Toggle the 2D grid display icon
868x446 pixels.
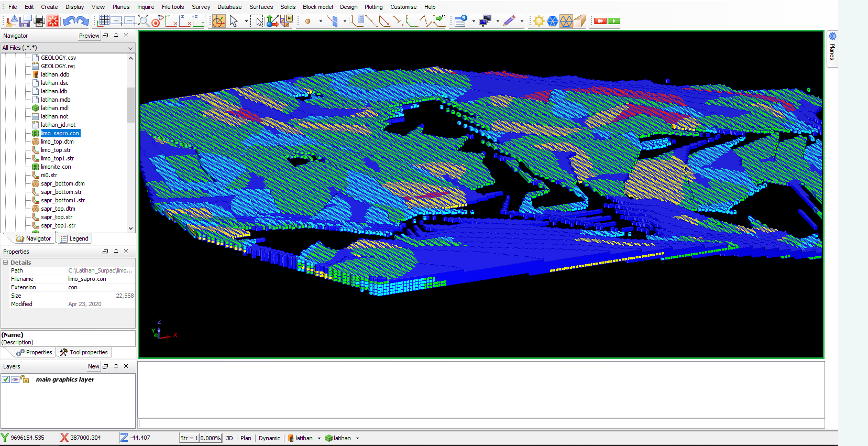coord(104,21)
